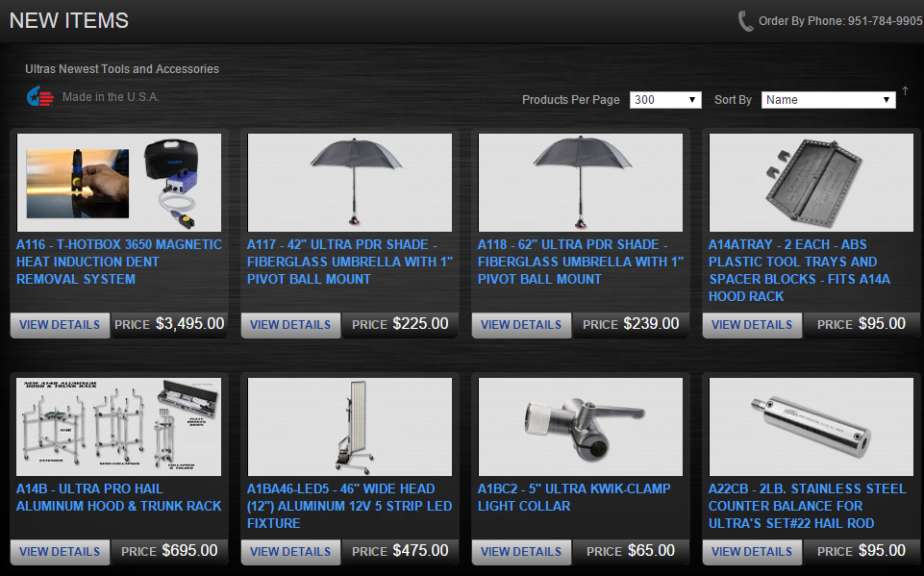
Task: Click the $239.00 price of A118
Action: click(x=651, y=324)
